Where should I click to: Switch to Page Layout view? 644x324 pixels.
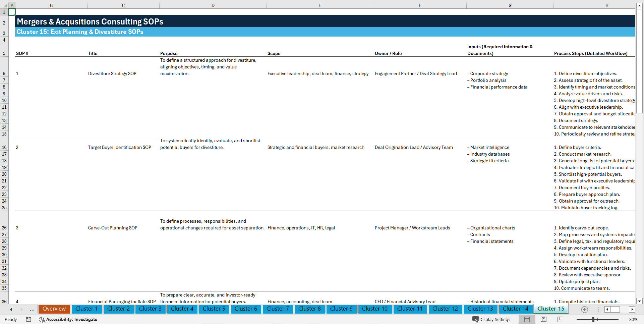[x=543, y=319]
